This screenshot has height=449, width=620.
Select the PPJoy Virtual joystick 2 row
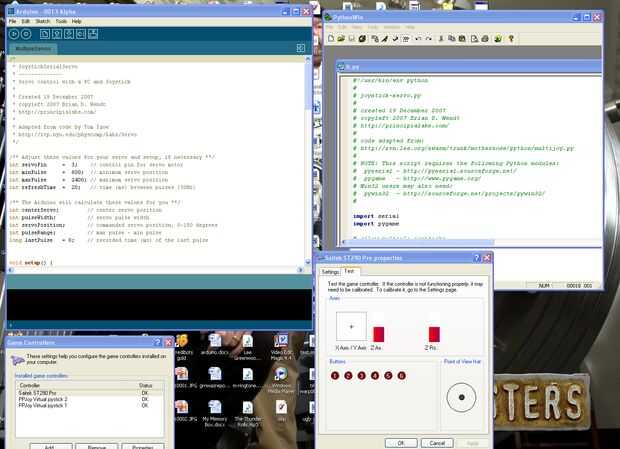pyautogui.click(x=90, y=399)
